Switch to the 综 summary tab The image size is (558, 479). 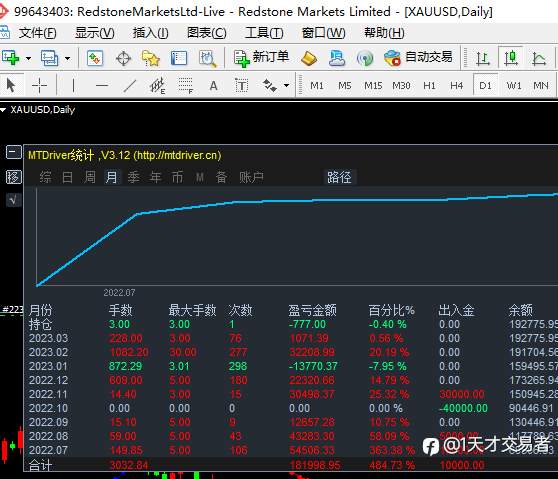46,177
